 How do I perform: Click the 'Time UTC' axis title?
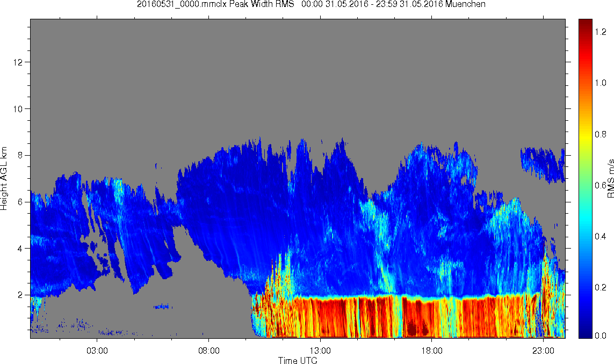[298, 360]
